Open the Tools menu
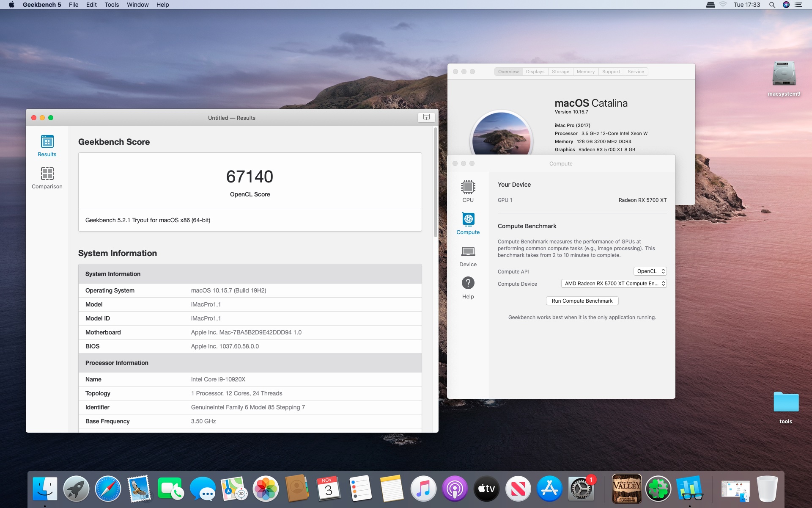Image resolution: width=812 pixels, height=508 pixels. (x=112, y=5)
